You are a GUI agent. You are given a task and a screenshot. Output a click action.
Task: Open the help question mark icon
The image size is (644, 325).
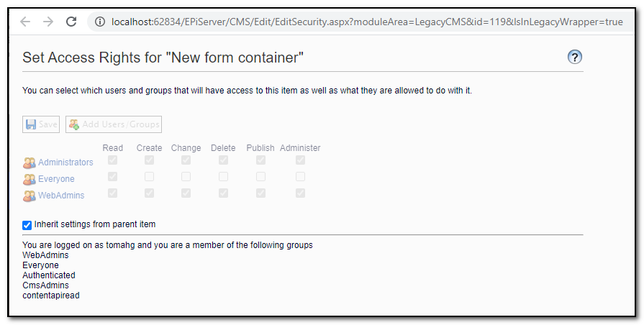pyautogui.click(x=574, y=58)
